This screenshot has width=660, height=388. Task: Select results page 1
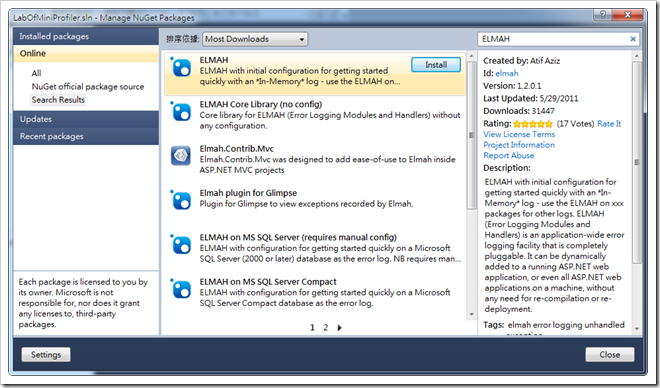click(x=312, y=327)
